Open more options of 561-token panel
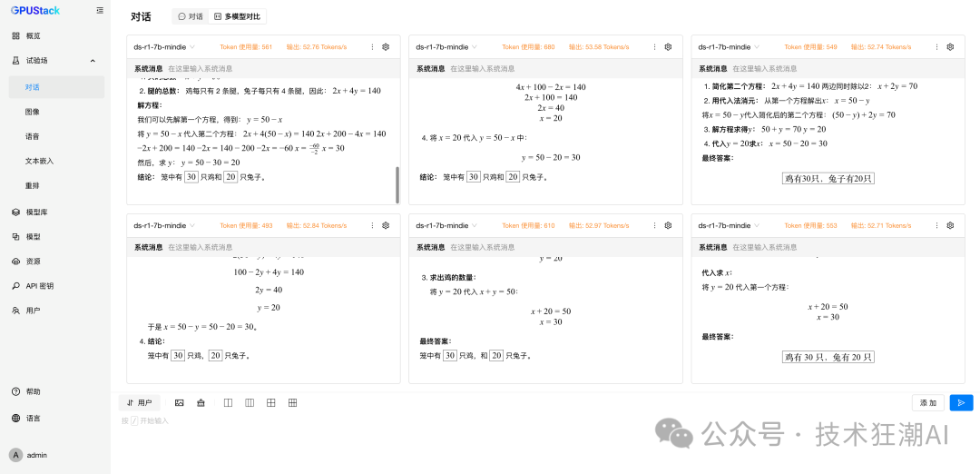This screenshot has width=980, height=474. click(x=373, y=47)
